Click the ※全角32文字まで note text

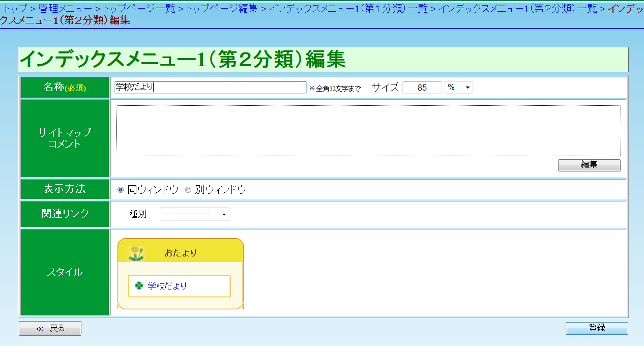click(335, 89)
